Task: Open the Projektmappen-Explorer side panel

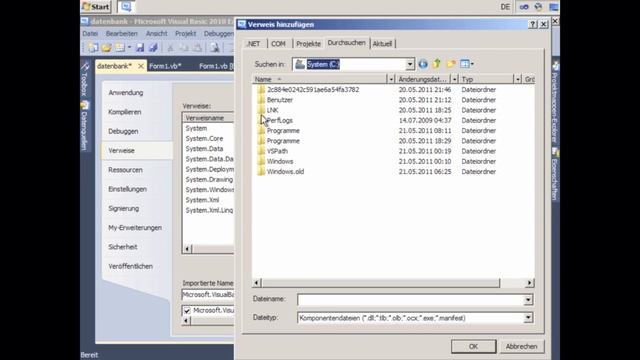Action: 555,102
